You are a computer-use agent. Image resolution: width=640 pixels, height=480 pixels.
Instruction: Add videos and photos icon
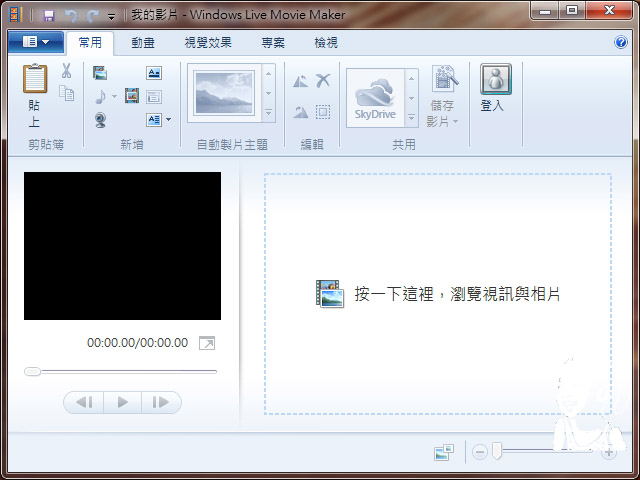(100, 73)
